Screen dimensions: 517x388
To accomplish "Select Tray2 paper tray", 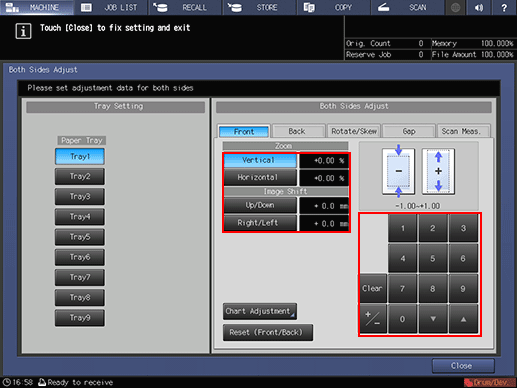I will (x=80, y=176).
